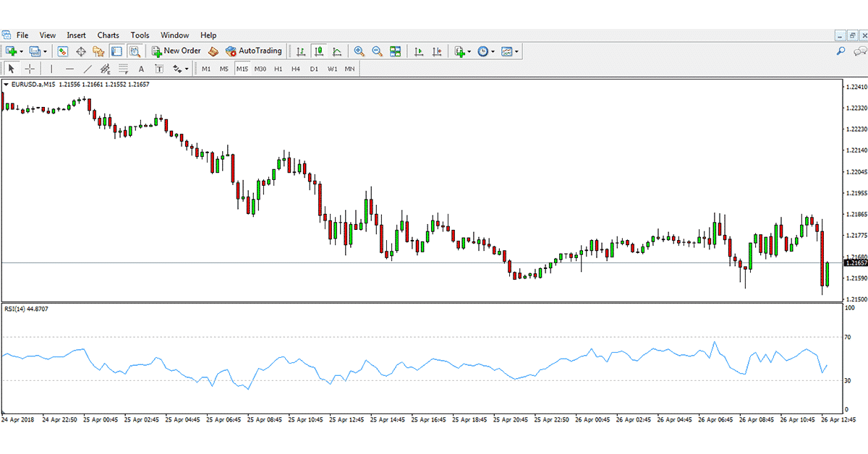The width and height of the screenshot is (868, 454).
Task: Switch chart to candlestick mode
Action: click(x=319, y=51)
